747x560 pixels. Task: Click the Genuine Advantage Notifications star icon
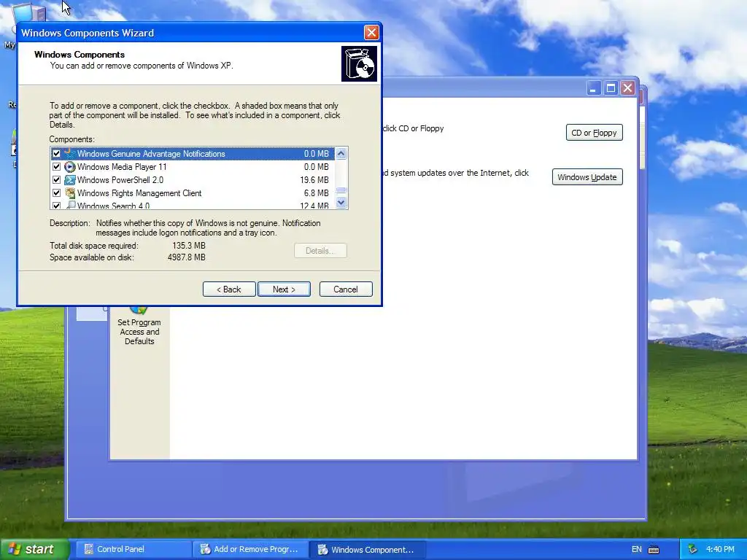(x=70, y=153)
